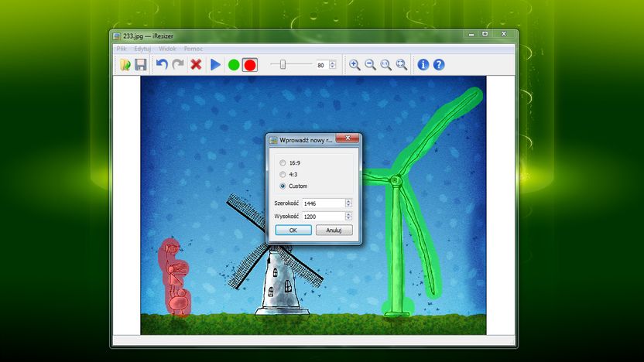
Task: Click the Szerokość stepper arrows
Action: coord(348,203)
